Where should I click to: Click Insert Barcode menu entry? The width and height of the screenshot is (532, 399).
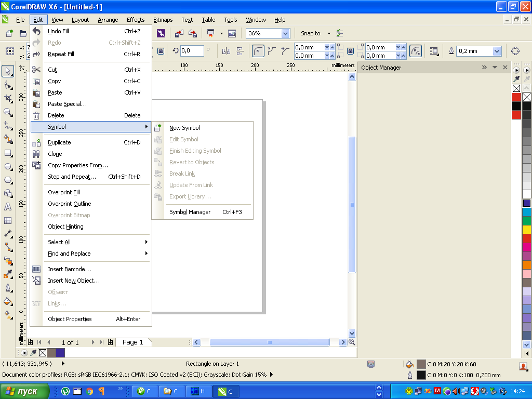click(91, 269)
